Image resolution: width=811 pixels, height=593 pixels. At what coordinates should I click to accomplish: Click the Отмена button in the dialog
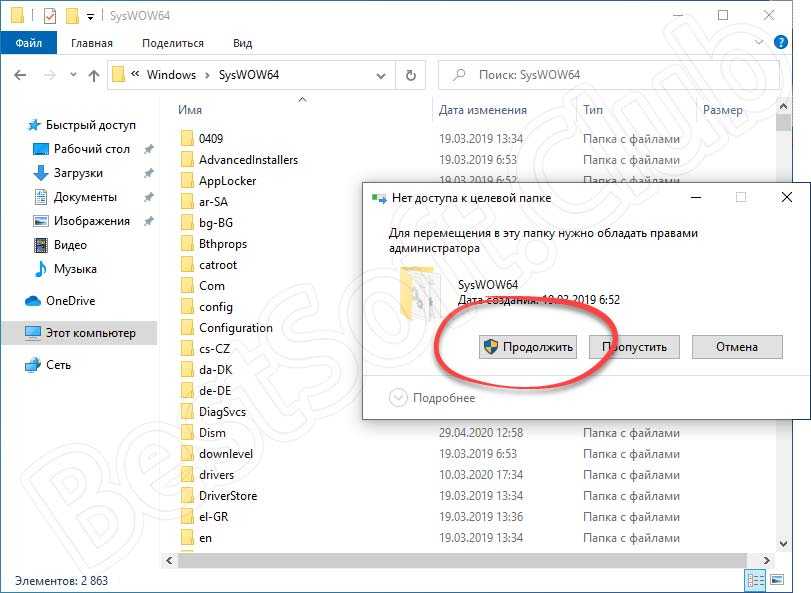(737, 347)
